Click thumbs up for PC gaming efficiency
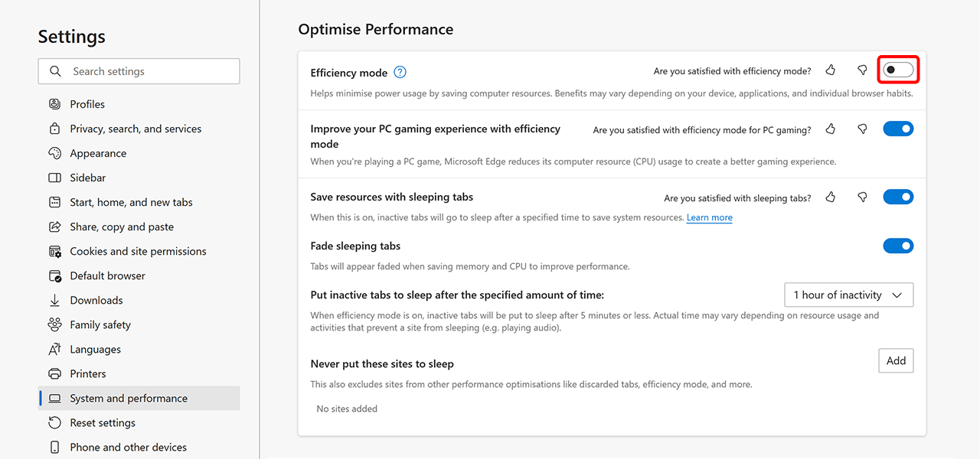The width and height of the screenshot is (980, 459). coord(831,129)
